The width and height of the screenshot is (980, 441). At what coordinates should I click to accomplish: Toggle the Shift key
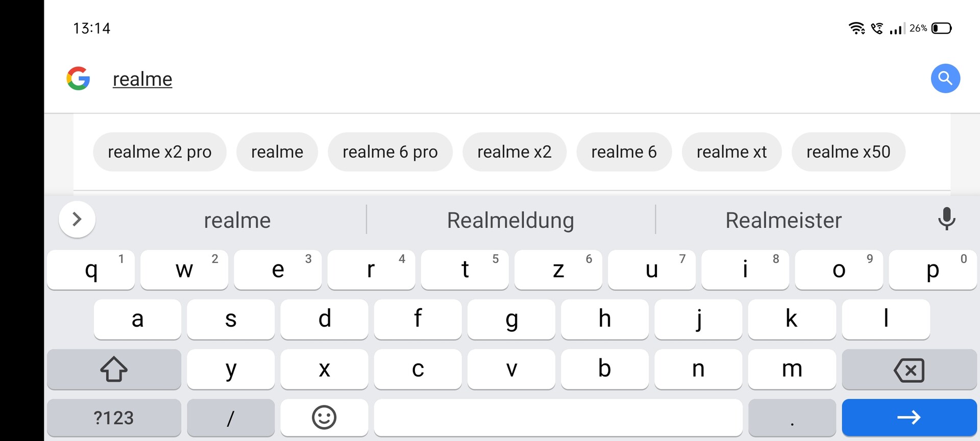[114, 369]
